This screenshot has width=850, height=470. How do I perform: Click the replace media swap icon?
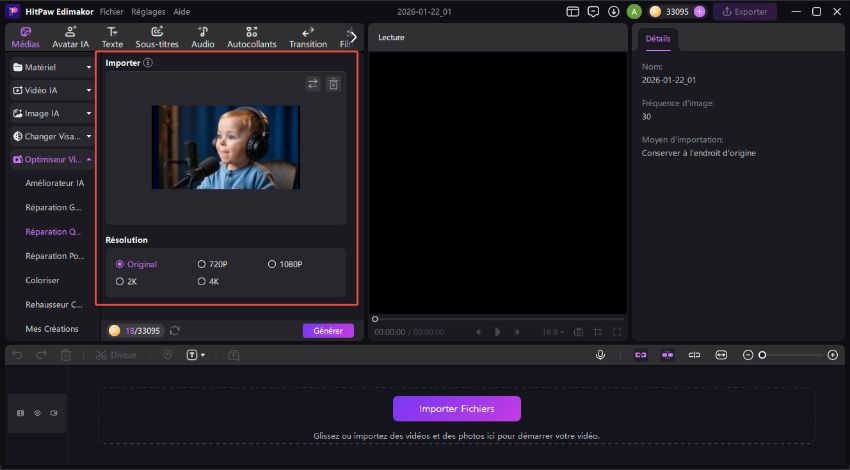tap(313, 83)
